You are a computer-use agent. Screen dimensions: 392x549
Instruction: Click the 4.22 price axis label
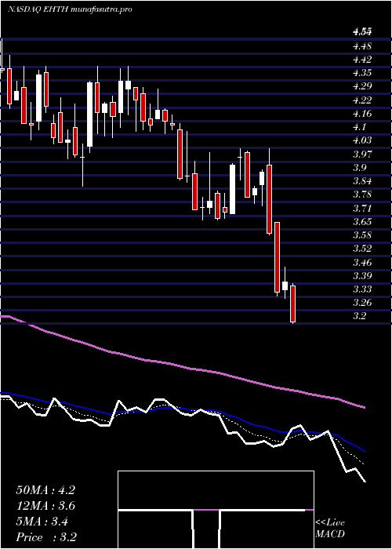click(362, 100)
